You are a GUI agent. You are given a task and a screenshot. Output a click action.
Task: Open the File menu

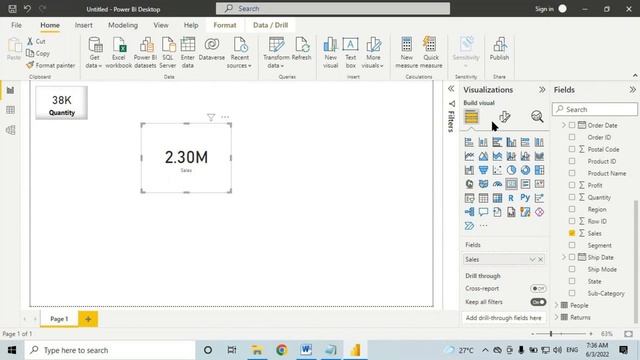(16, 25)
